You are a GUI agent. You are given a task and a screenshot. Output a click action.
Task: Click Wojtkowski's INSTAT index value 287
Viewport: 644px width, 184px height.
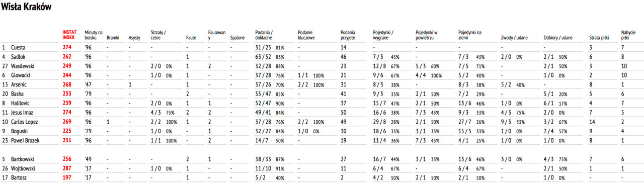coord(67,168)
